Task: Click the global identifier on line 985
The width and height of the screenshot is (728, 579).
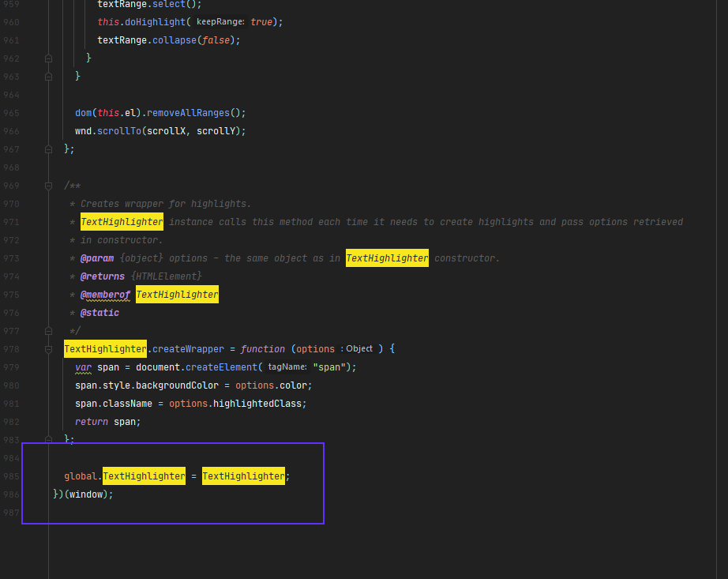Action: click(x=81, y=476)
